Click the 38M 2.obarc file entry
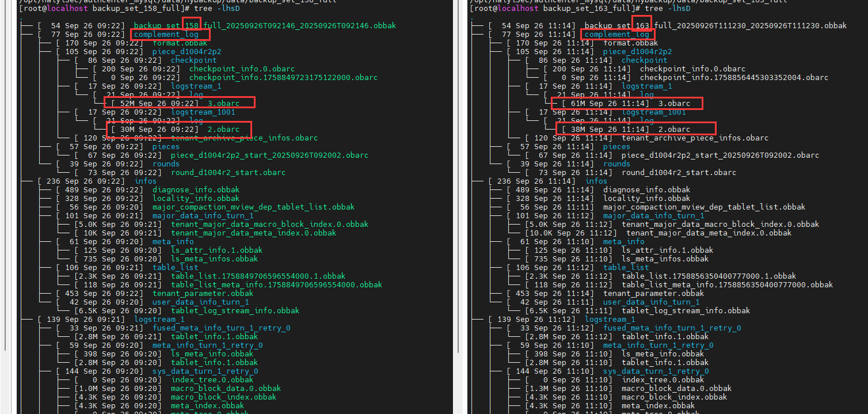This screenshot has height=414, width=868. click(x=674, y=130)
